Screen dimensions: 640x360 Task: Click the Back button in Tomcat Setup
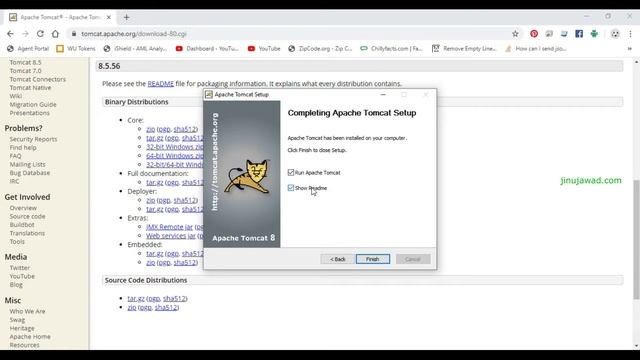[337, 259]
